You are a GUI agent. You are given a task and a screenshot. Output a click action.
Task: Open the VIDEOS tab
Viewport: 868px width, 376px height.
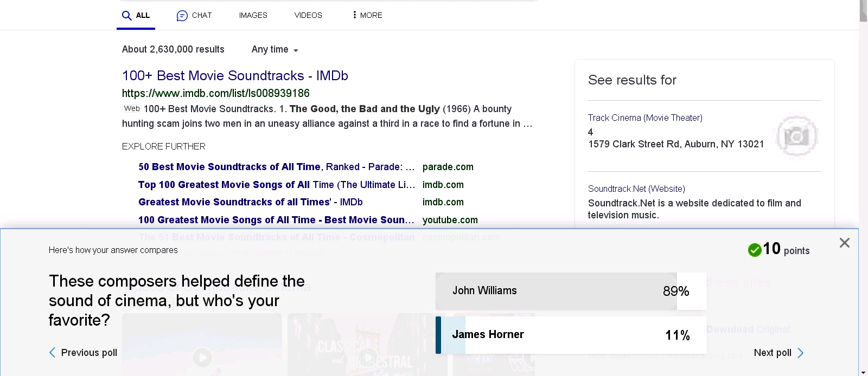308,15
